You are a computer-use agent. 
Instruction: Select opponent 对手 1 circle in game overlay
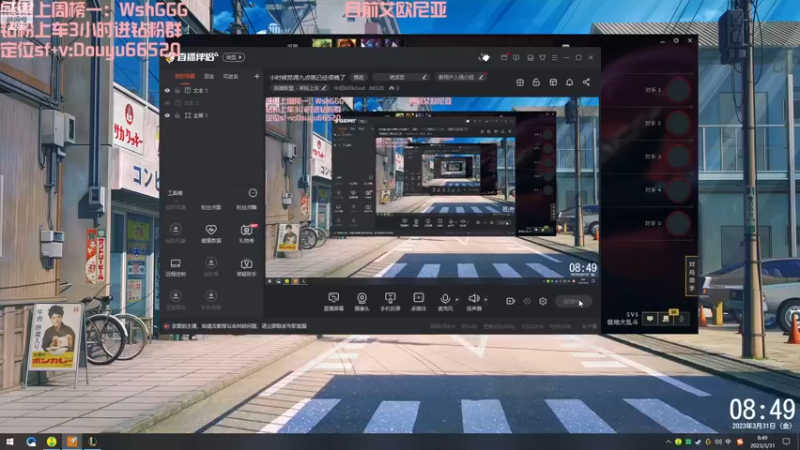pyautogui.click(x=679, y=90)
